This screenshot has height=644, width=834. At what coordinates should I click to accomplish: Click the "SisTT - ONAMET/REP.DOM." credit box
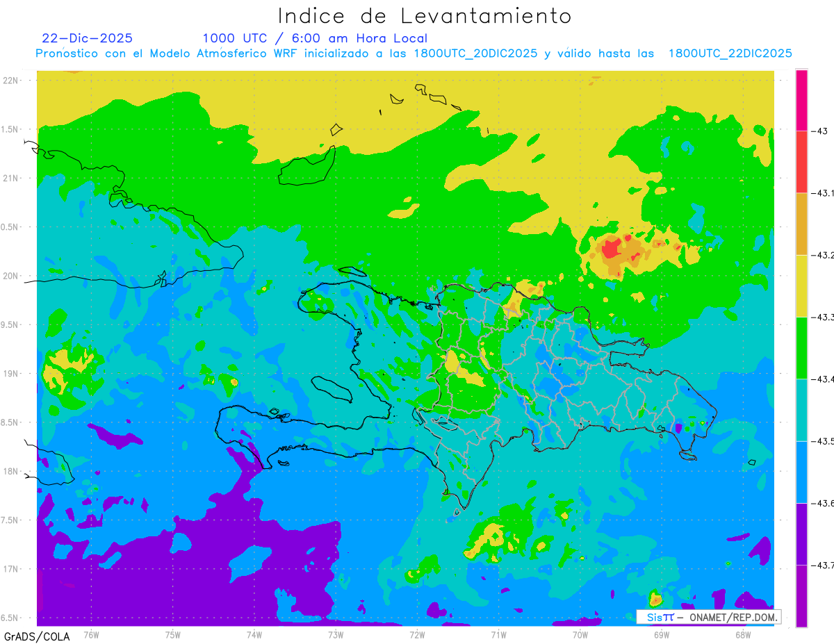click(709, 617)
